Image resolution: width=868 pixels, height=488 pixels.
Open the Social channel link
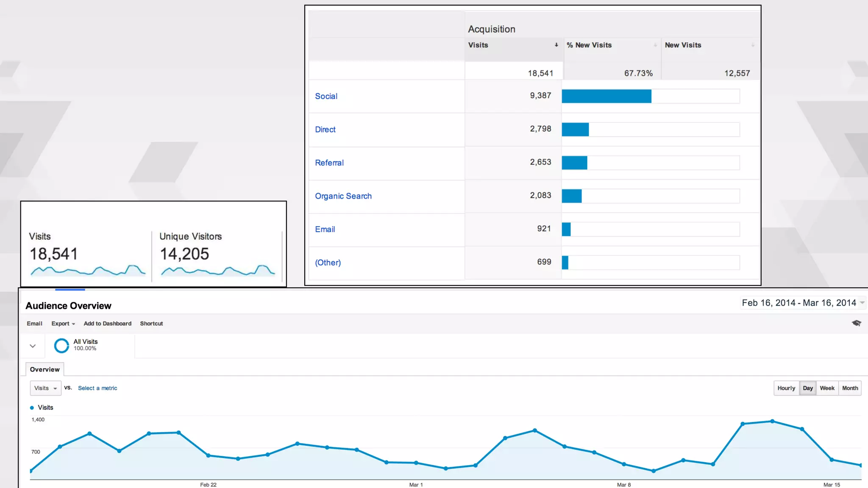[326, 96]
